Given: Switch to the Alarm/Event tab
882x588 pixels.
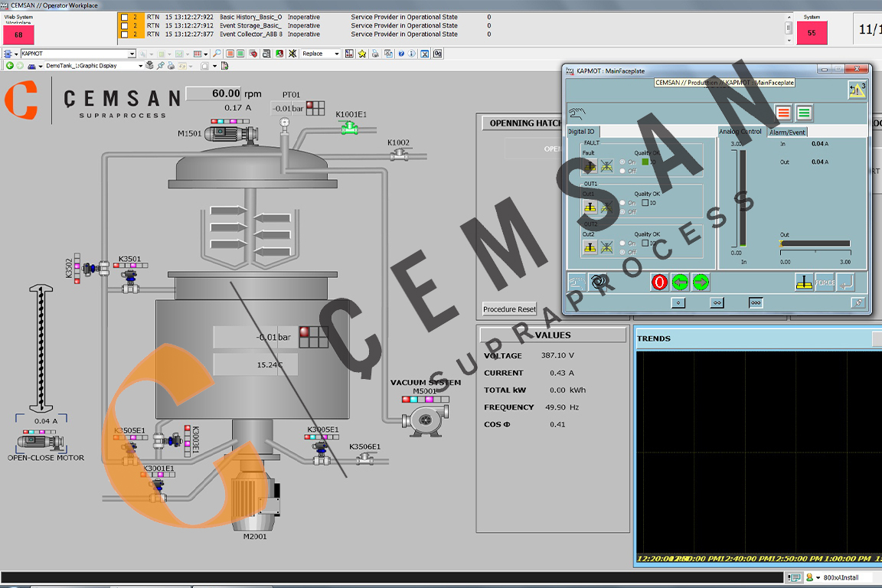Looking at the screenshot, I should [x=787, y=132].
